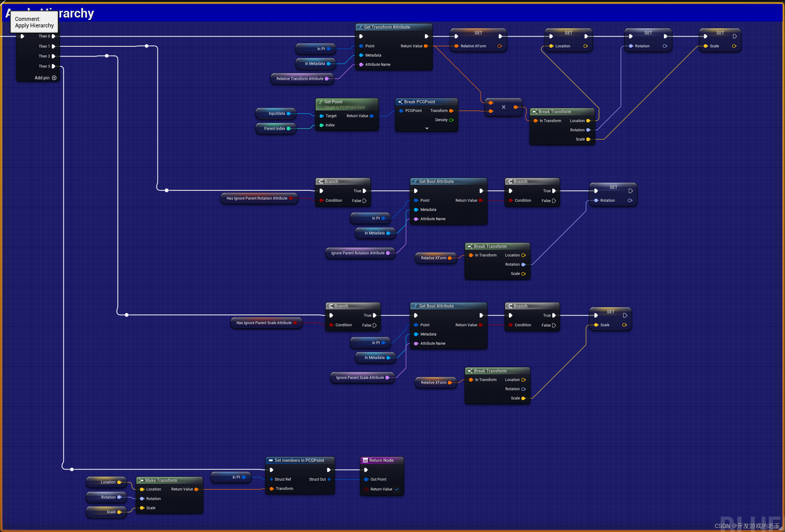Screen dimensions: 785x532
Task: Click the Rotation variable node near Make Transform
Action: tap(106, 497)
